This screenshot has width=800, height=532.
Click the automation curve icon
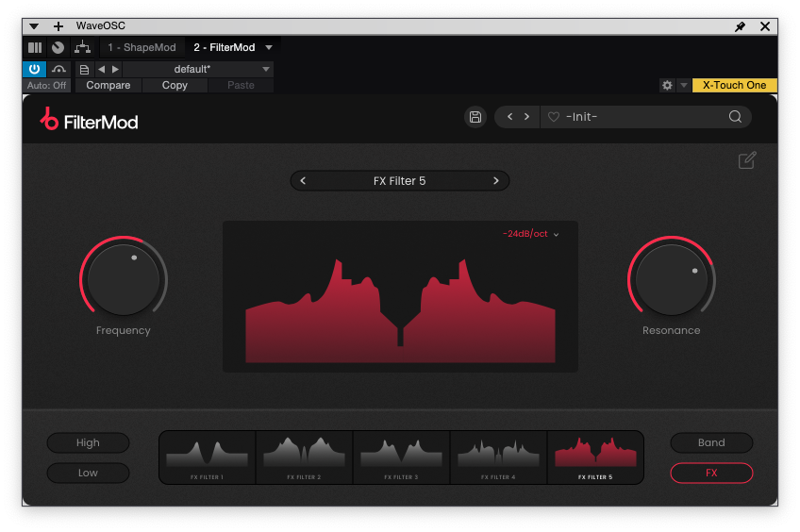pos(59,69)
